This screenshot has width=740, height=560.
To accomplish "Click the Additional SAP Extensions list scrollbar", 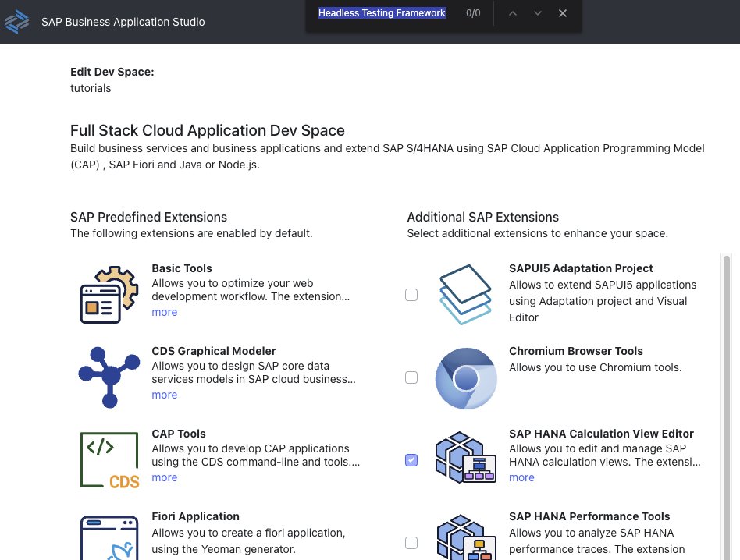I will (x=727, y=406).
